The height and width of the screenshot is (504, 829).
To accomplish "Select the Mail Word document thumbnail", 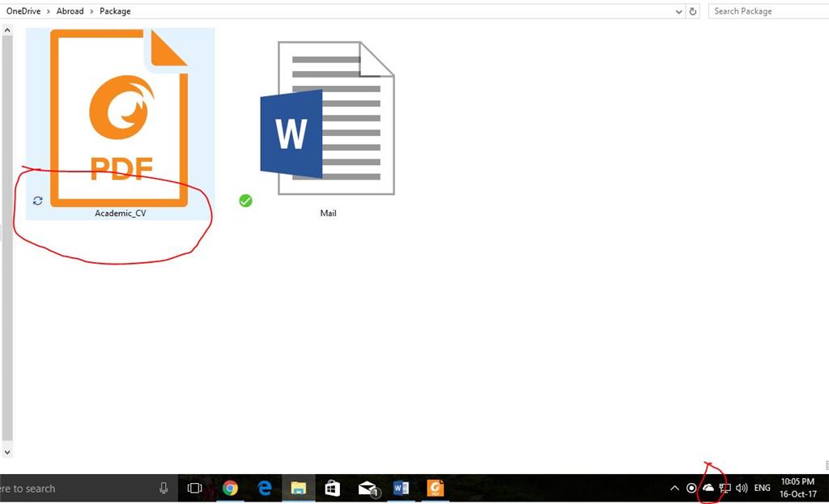I will tap(327, 118).
